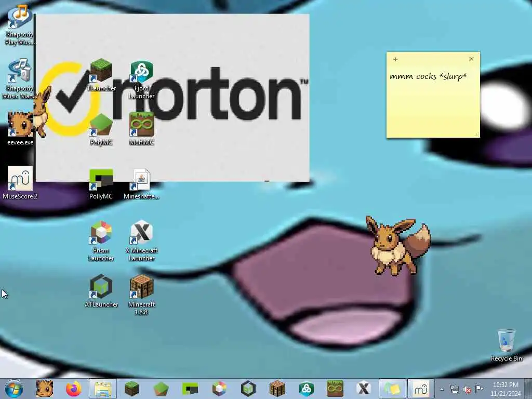Viewport: 532px width, 399px height.
Task: Click the Show desktop strip
Action: [x=528, y=389]
